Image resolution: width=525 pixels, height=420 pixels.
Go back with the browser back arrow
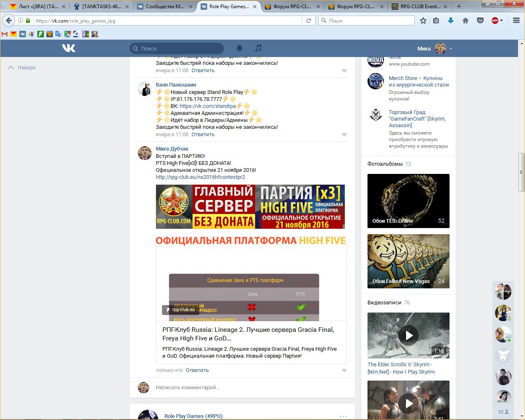9,21
